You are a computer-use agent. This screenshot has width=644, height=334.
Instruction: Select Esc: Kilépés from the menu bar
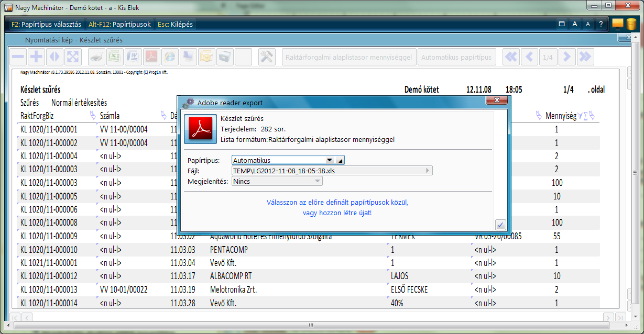point(174,24)
